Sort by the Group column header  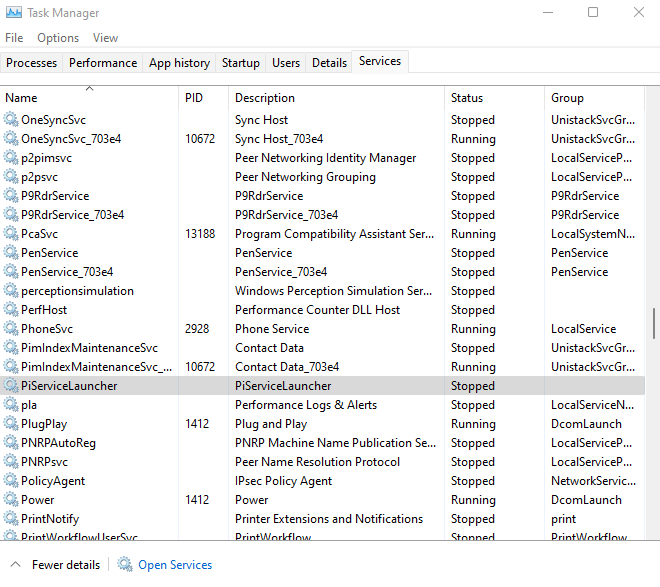click(594, 98)
